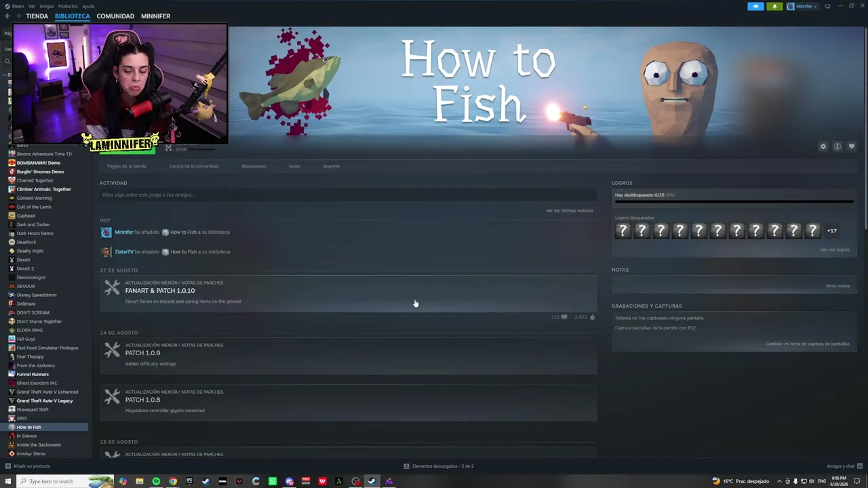Open Epic Games Launcher from taskbar

[189, 481]
